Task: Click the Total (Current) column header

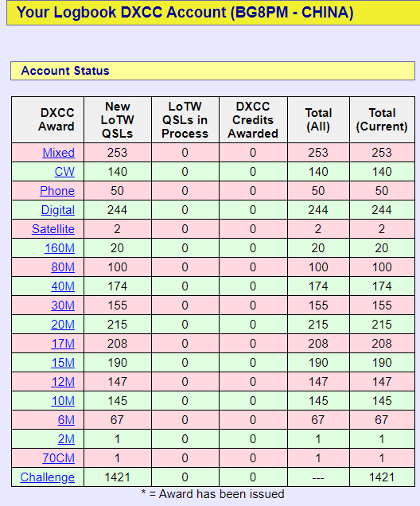Action: (382, 119)
